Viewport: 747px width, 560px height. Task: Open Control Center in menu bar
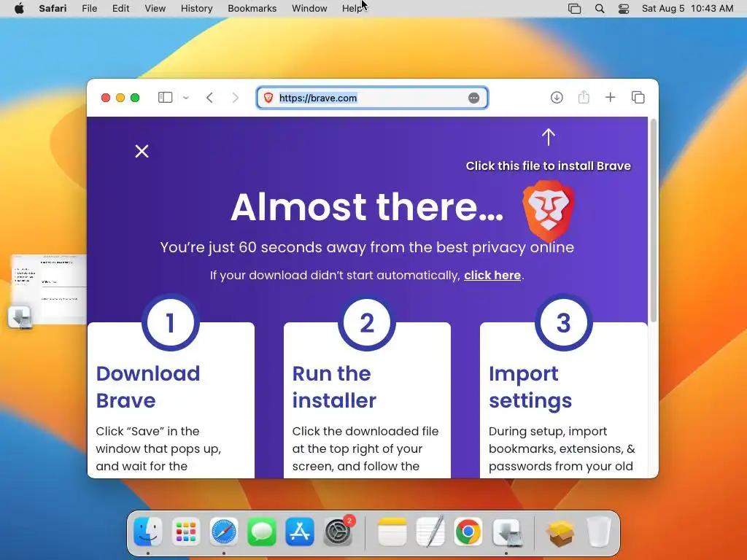tap(624, 9)
